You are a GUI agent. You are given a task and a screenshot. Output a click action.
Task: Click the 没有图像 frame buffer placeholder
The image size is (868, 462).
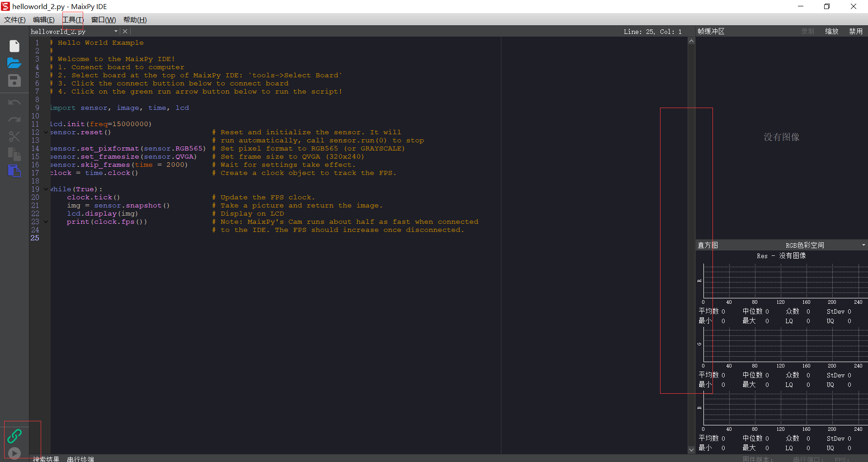(782, 137)
